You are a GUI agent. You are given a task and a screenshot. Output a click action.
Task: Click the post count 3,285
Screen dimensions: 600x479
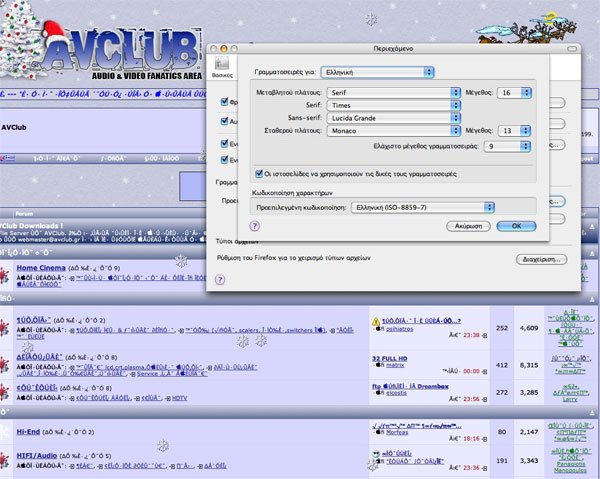click(529, 393)
